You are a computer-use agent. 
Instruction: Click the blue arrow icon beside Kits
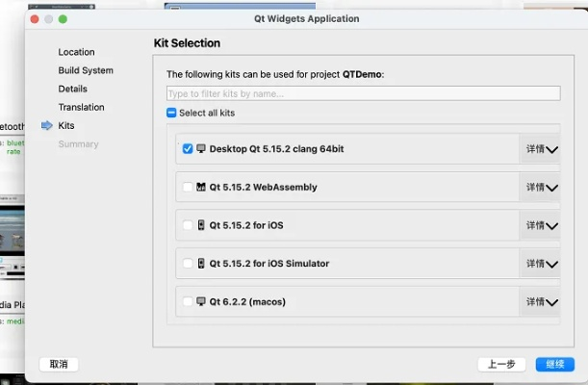(45, 126)
